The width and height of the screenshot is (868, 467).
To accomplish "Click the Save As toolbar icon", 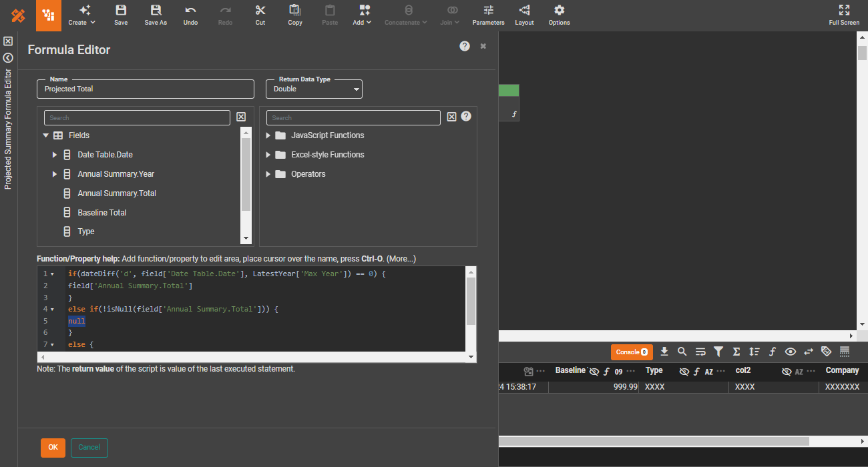I will pos(156,15).
